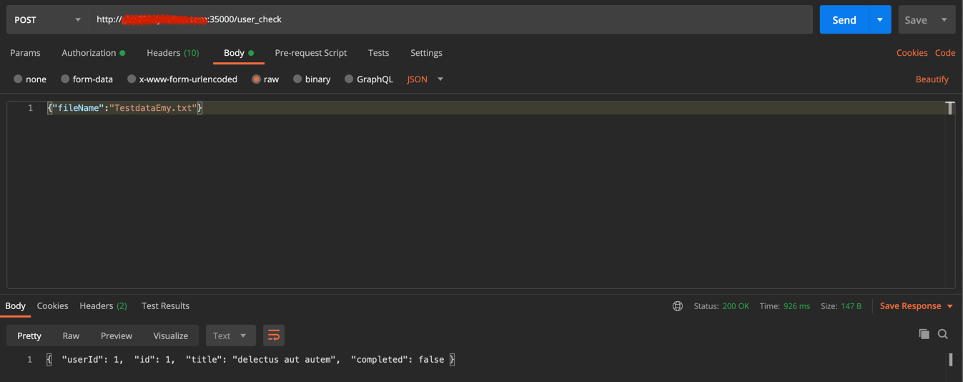Open the Send button dropdown arrow

880,20
